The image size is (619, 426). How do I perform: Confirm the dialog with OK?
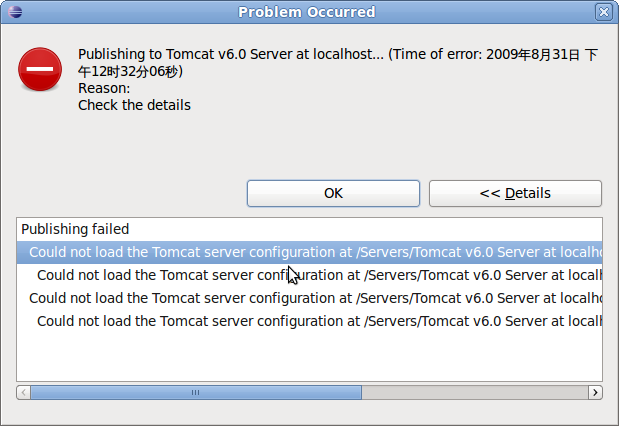(x=333, y=193)
